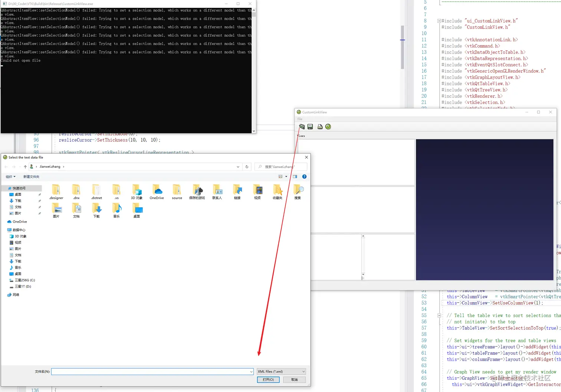Collapse code fold at line 8 #include
Image resolution: width=561 pixels, height=392 pixels.
[439, 21]
